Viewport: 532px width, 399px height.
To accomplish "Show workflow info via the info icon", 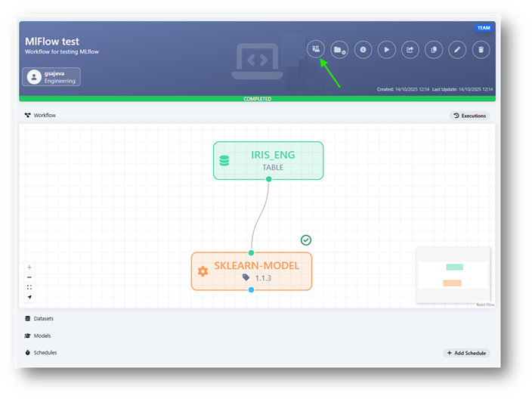I will click(x=363, y=50).
